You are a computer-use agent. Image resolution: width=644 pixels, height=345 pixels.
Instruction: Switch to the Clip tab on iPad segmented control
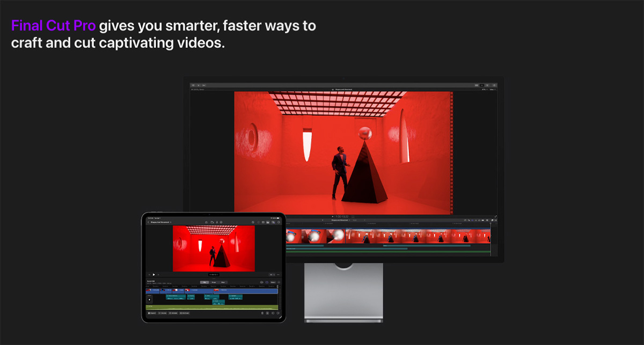[x=204, y=282]
